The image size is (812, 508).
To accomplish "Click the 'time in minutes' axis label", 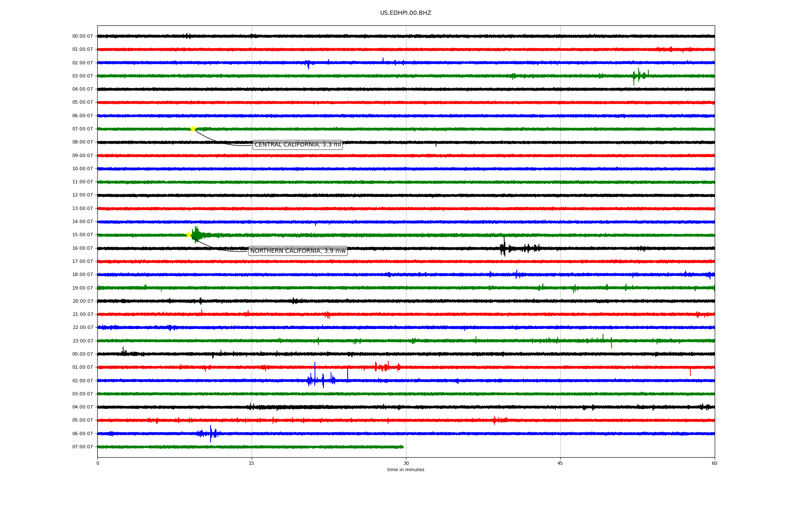I will click(x=405, y=469).
